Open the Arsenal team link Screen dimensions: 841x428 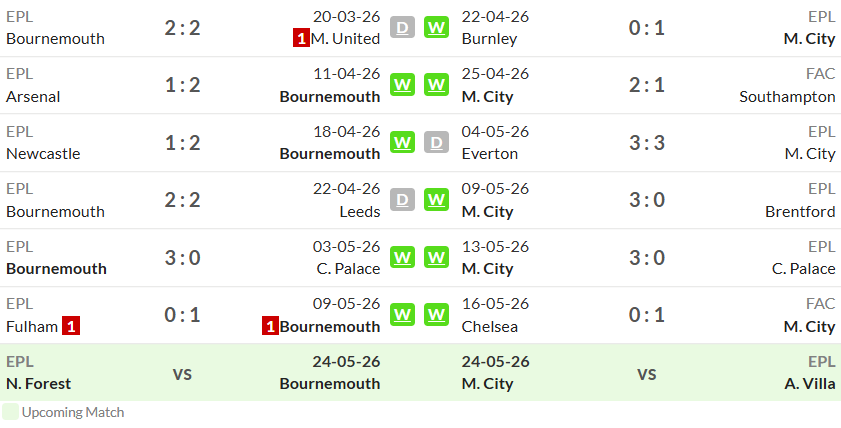33,97
